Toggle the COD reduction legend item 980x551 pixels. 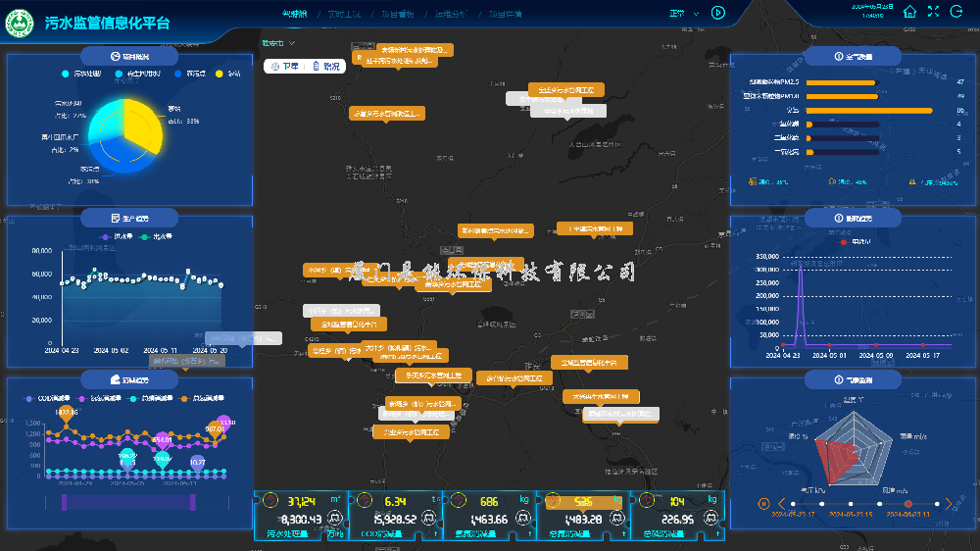[44, 399]
